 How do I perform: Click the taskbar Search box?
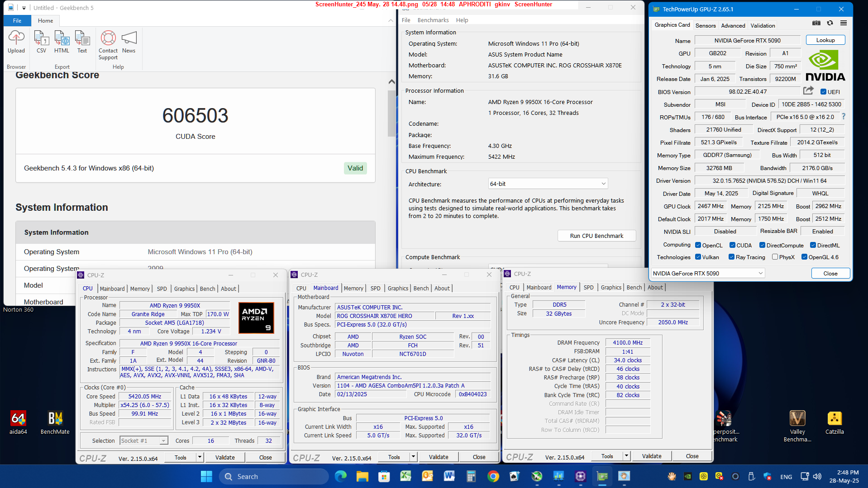(x=274, y=476)
